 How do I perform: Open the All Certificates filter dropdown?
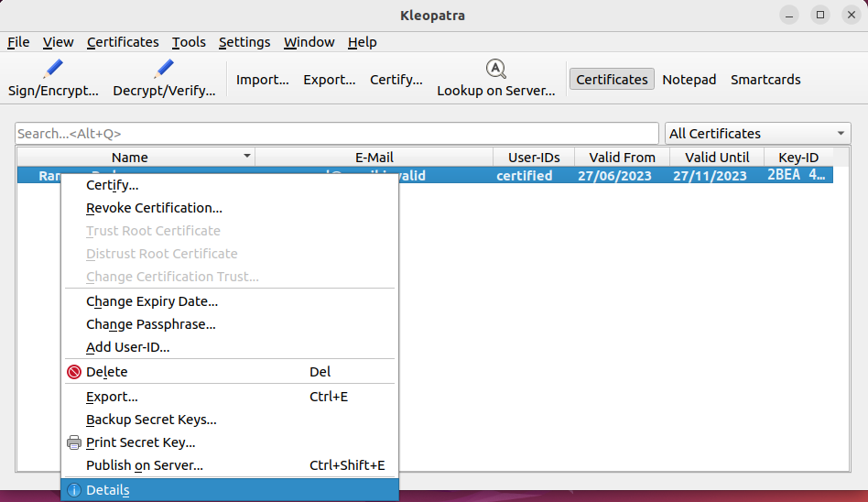pos(757,134)
